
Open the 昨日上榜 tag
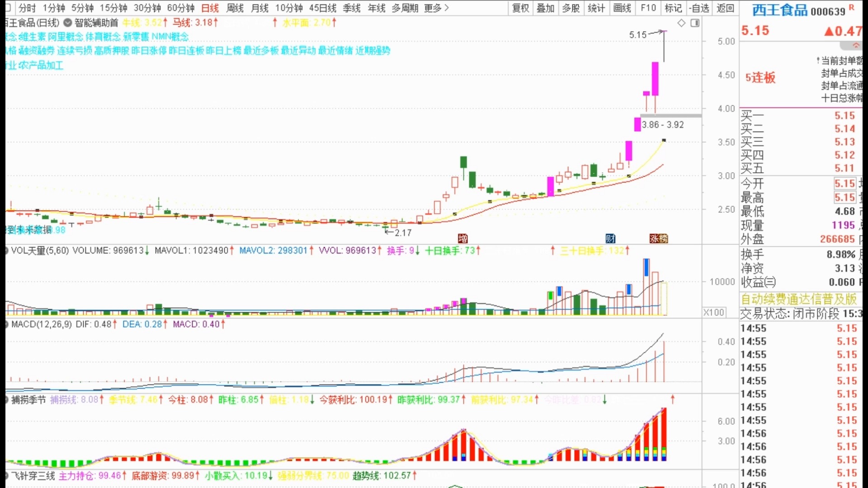(x=224, y=51)
